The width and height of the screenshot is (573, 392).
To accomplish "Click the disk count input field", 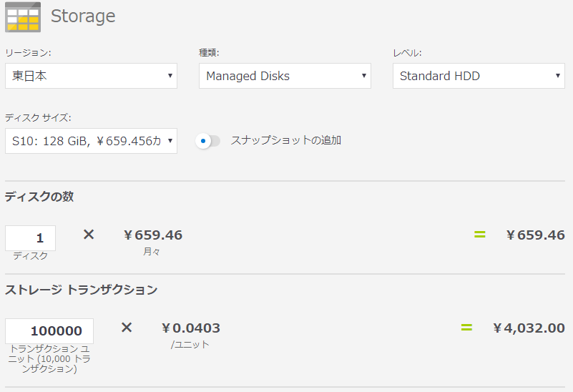I will (30, 238).
